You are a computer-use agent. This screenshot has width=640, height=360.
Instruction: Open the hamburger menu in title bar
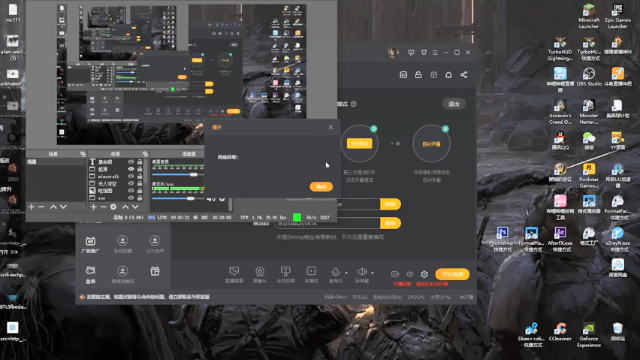tap(435, 52)
